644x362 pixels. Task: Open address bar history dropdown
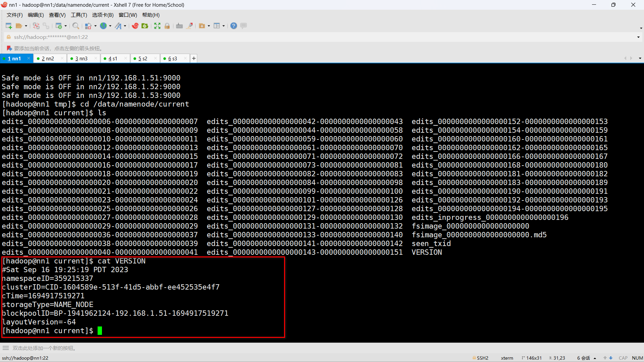pos(638,37)
